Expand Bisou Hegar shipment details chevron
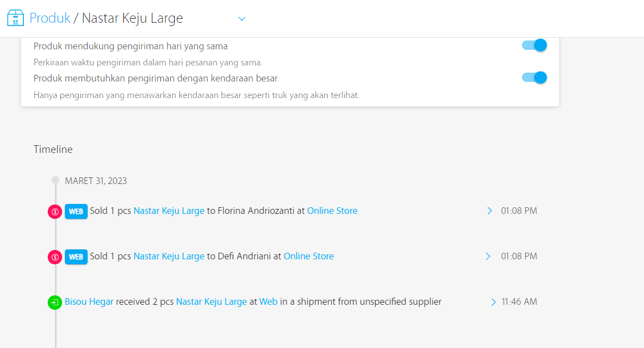 click(x=493, y=302)
